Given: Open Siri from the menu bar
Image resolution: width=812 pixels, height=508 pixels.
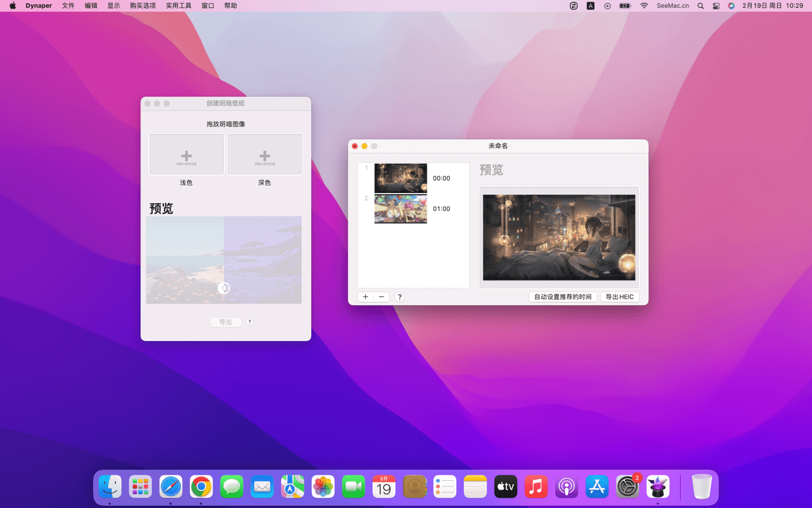Looking at the screenshot, I should (x=731, y=6).
